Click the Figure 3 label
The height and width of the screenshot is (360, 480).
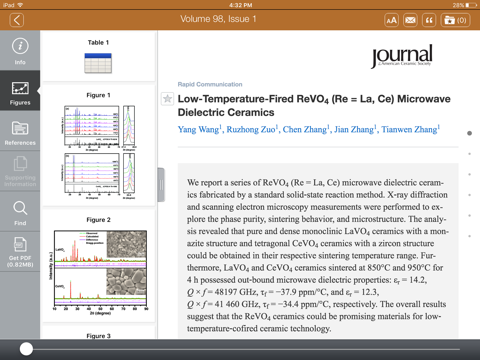pos(98,336)
